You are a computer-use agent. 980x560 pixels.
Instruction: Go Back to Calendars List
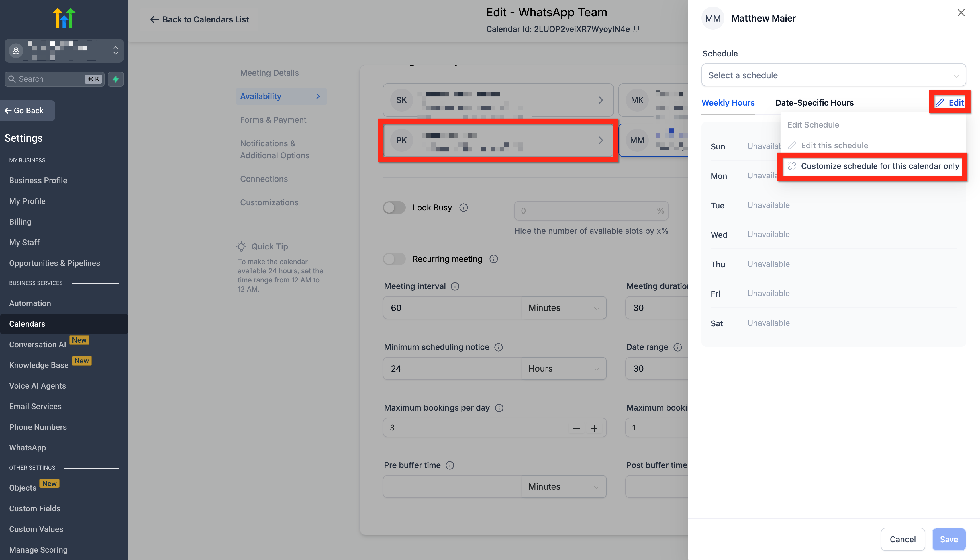pyautogui.click(x=199, y=19)
